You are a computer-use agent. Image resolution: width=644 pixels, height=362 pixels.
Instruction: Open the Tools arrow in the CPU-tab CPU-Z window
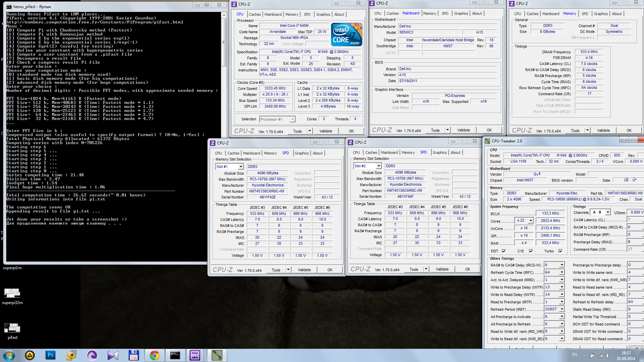(310, 131)
